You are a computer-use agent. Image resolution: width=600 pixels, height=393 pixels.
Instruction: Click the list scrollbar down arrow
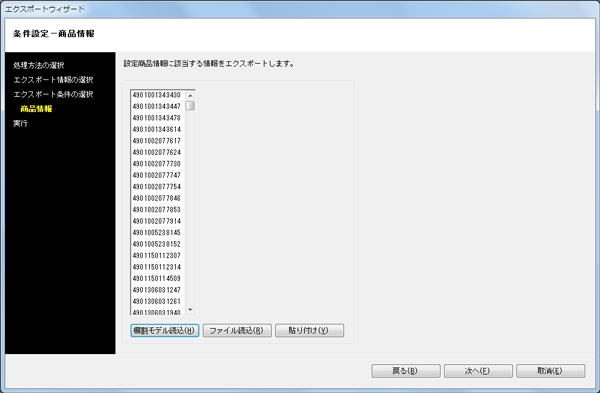[x=190, y=310]
